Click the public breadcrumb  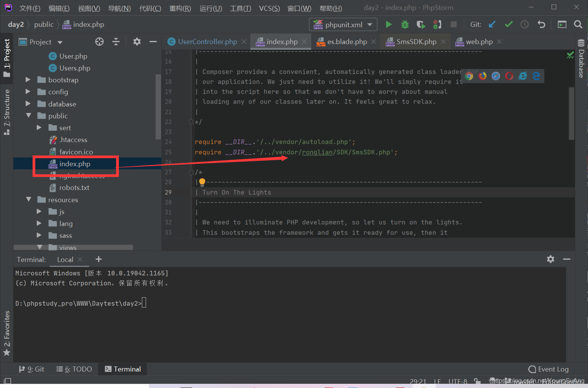click(44, 25)
